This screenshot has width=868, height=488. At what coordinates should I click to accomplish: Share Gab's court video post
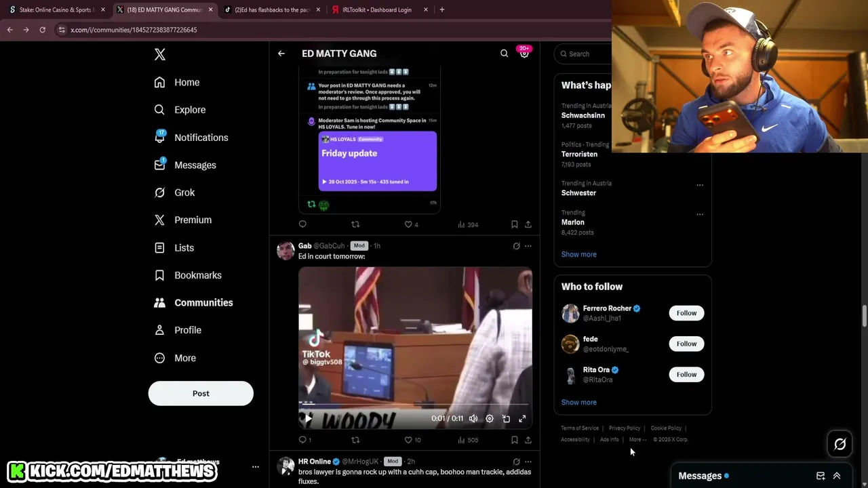coord(528,440)
